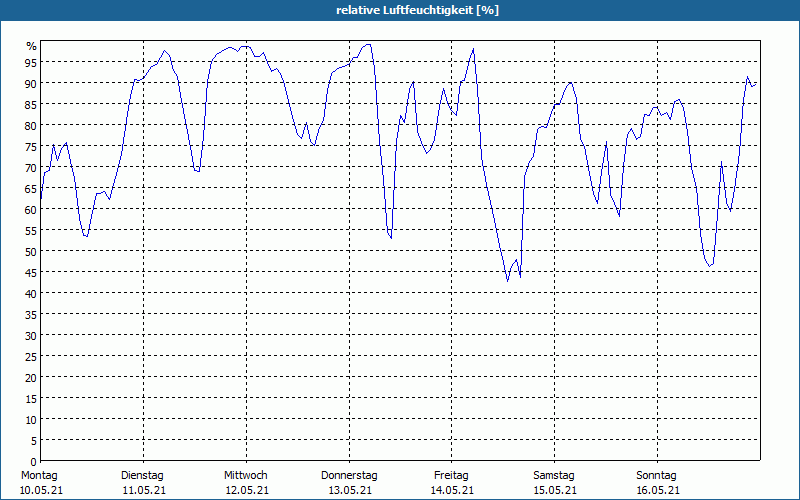
Task: Click the '%' unit label on y-axis
Action: [32, 46]
